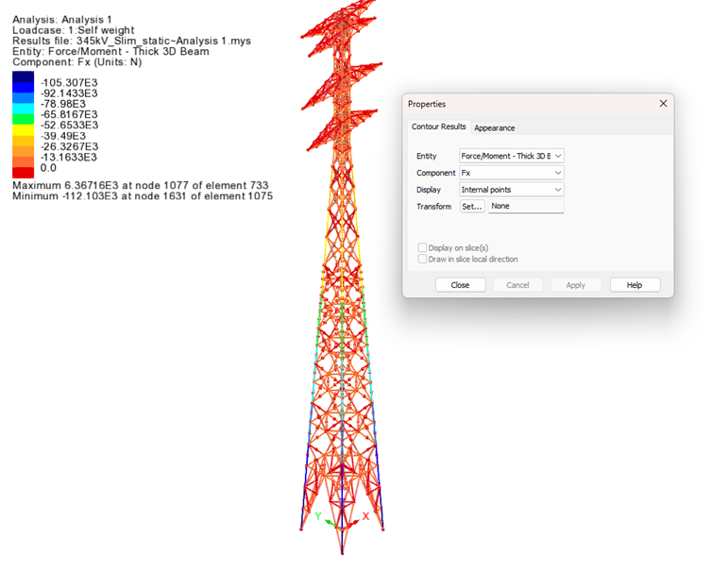Pick the yellow band in the contour legend
The image size is (728, 572).
23,129
